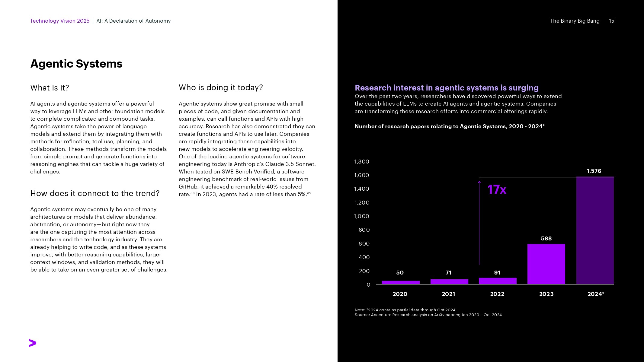The width and height of the screenshot is (644, 362).
Task: Click the 'What is it?' subheading
Action: pos(50,88)
